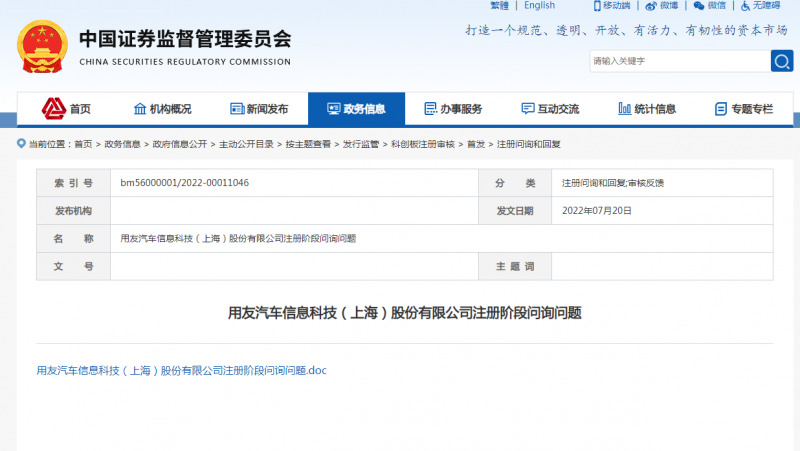Click the newspaper icon beside 新闻发布
The width and height of the screenshot is (800, 451).
237,109
